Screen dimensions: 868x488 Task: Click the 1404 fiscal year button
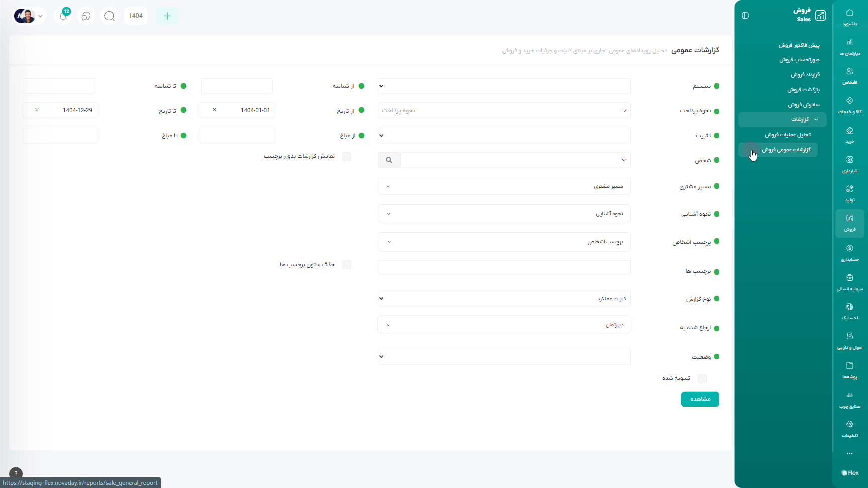[x=136, y=16]
